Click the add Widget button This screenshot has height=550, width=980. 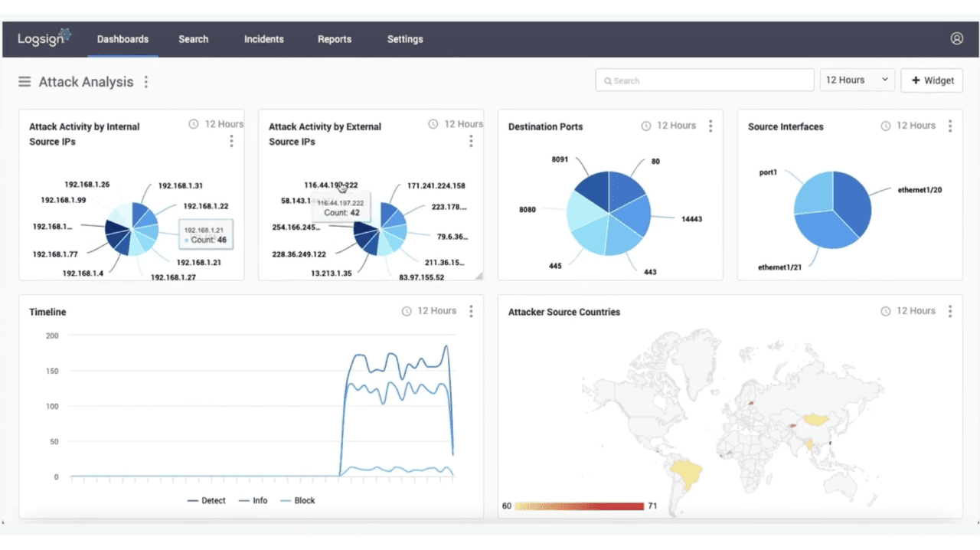932,80
